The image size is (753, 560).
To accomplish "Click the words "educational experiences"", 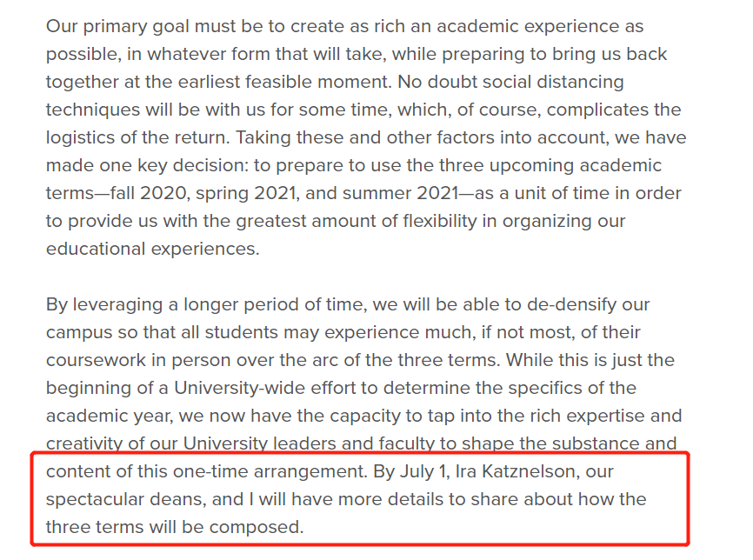I will (x=153, y=250).
